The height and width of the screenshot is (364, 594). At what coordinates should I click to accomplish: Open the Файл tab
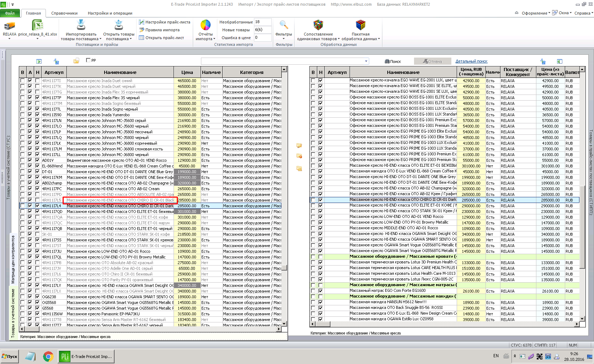pyautogui.click(x=10, y=13)
